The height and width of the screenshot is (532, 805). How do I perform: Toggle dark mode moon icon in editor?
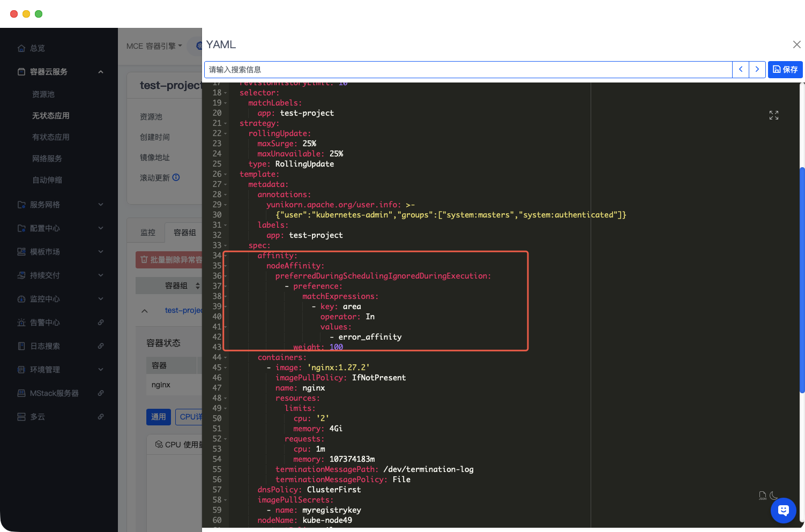tap(773, 496)
